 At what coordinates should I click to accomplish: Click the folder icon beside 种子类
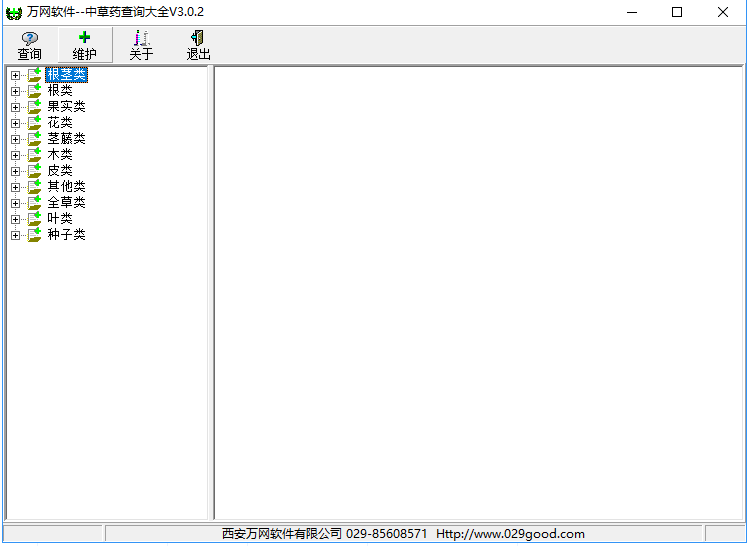[34, 234]
